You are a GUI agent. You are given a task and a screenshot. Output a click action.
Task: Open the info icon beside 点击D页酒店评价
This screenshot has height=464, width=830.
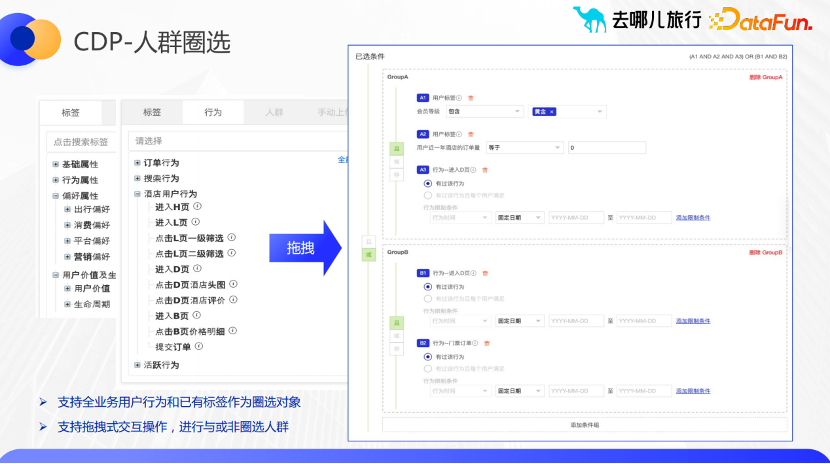pos(233,299)
